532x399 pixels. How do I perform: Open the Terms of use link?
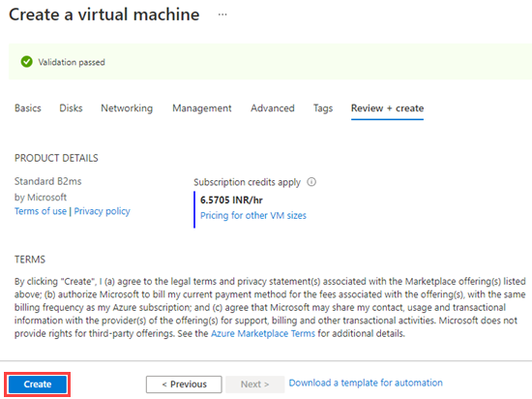[x=41, y=211]
